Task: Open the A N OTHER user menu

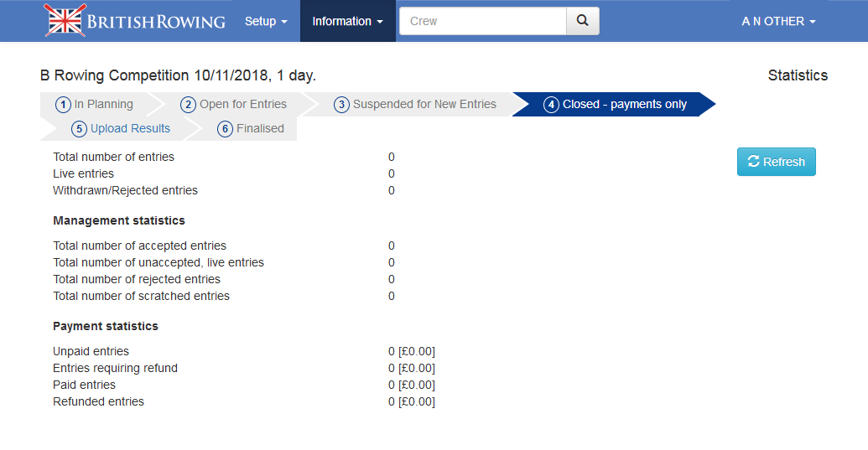Action: [778, 21]
